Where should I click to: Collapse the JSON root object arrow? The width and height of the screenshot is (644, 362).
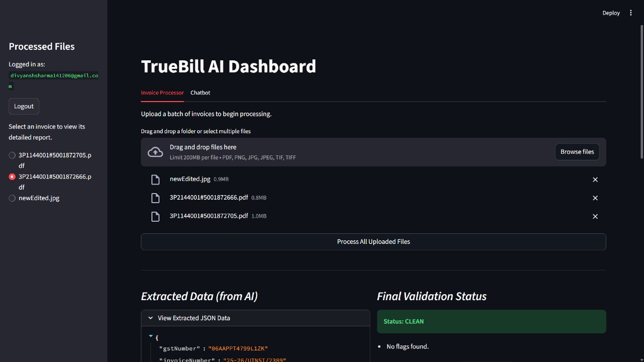click(x=150, y=336)
